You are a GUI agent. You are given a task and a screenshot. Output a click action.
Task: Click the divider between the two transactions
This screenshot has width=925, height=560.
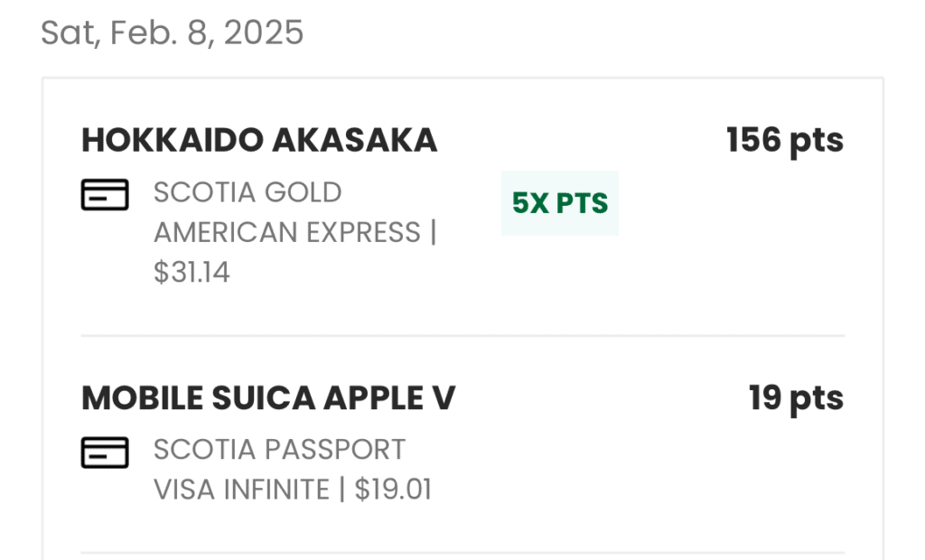point(462,335)
